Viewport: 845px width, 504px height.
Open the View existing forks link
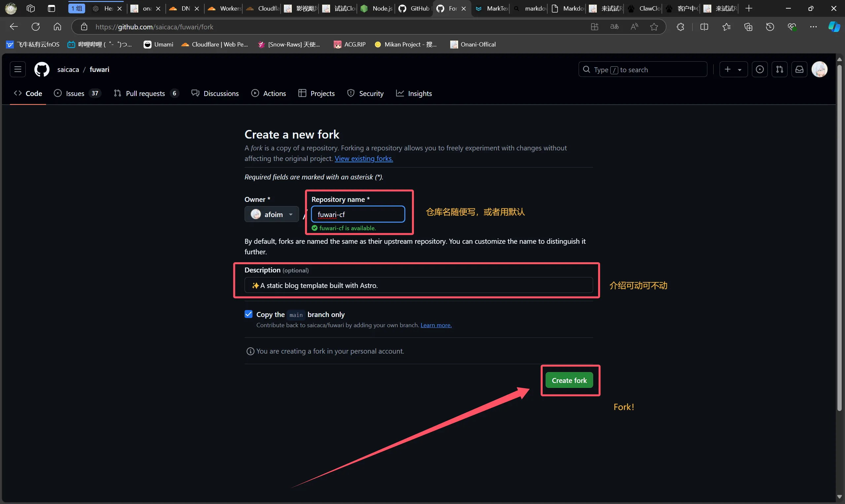tap(363, 159)
